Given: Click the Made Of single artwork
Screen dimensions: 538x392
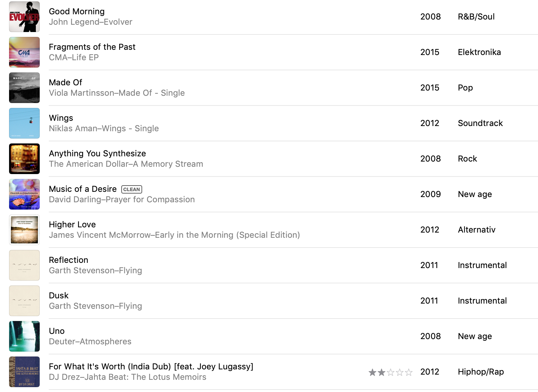Looking at the screenshot, I should pyautogui.click(x=24, y=88).
